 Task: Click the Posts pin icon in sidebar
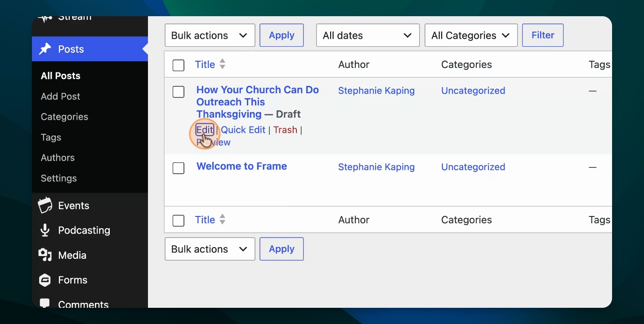pyautogui.click(x=45, y=49)
